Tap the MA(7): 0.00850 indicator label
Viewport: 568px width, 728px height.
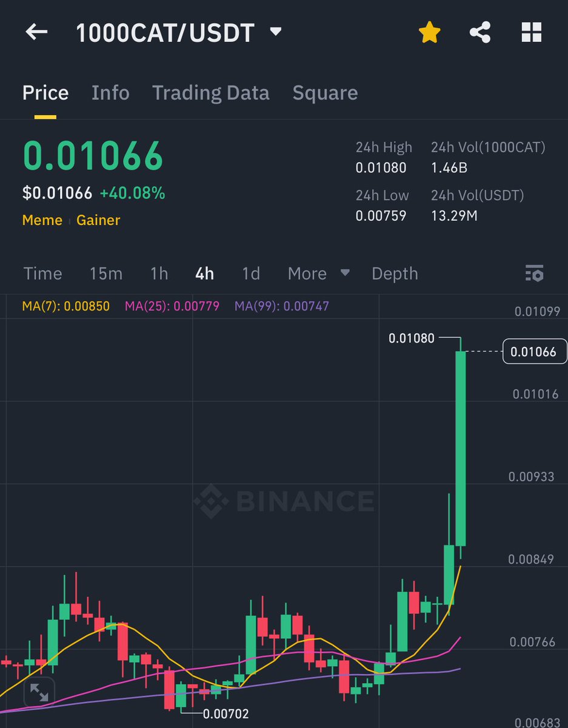tap(66, 306)
